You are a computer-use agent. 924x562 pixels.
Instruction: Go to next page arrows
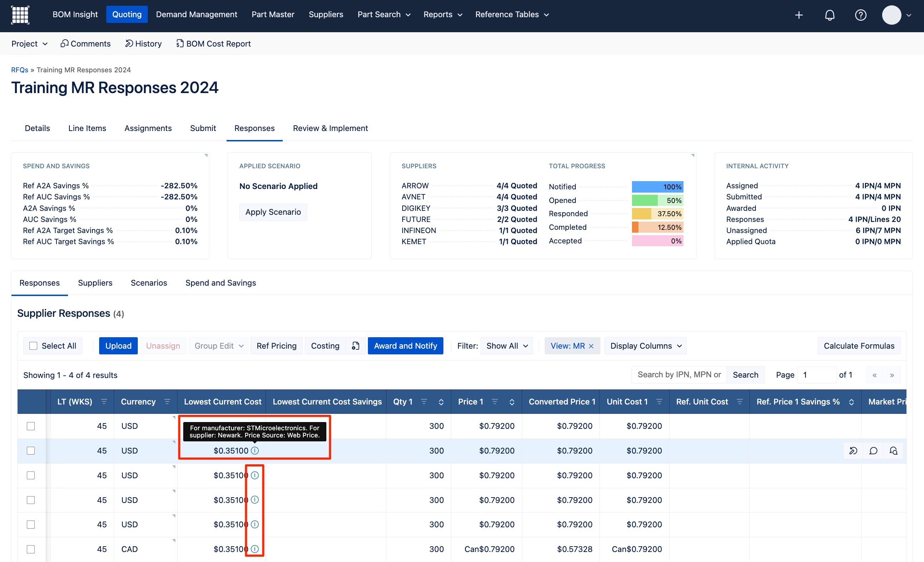tap(892, 375)
